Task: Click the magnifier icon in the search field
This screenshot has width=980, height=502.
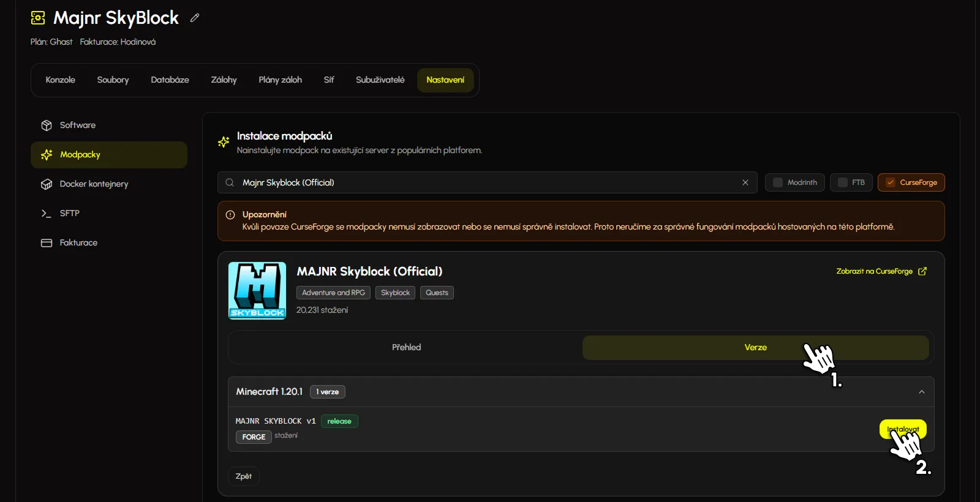Action: pos(230,182)
